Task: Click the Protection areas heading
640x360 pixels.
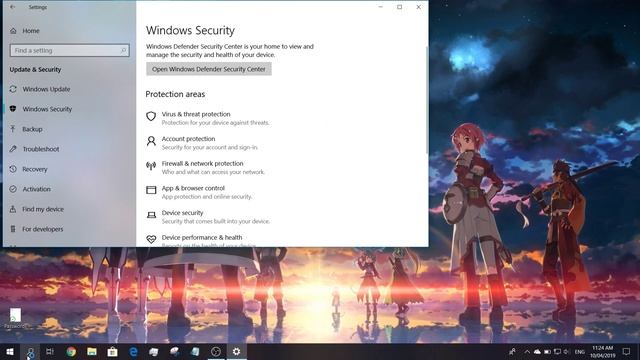Action: [x=175, y=94]
